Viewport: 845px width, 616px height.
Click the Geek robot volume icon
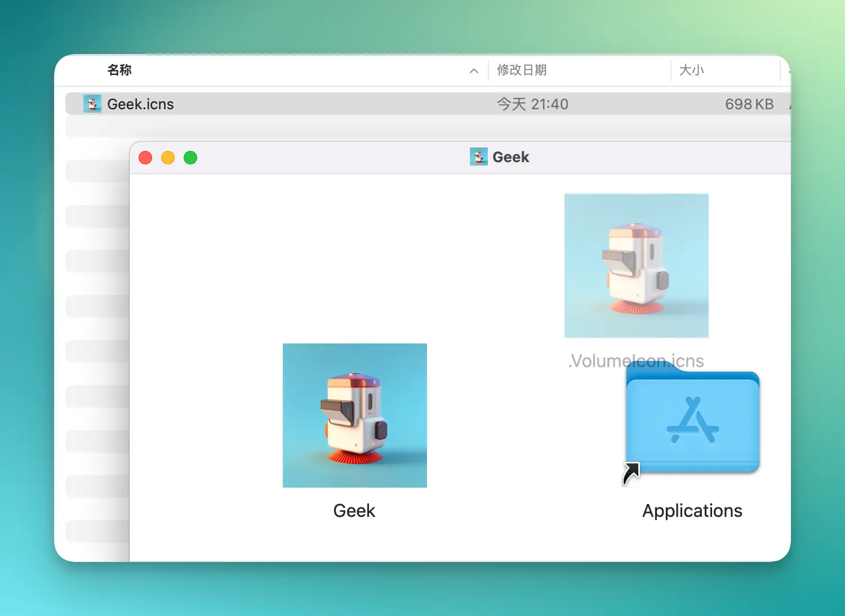pyautogui.click(x=355, y=416)
